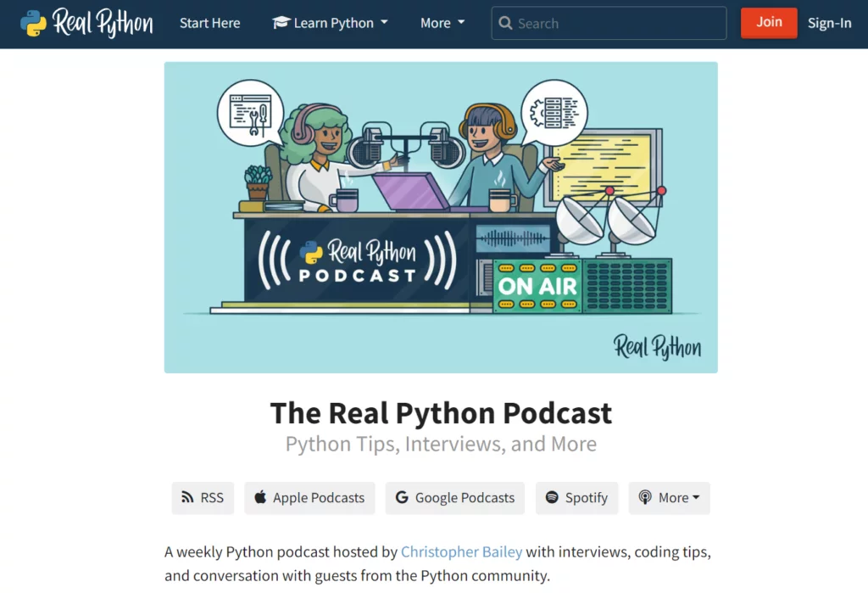Click the graduation cap icon beside Learn Python

(x=281, y=23)
